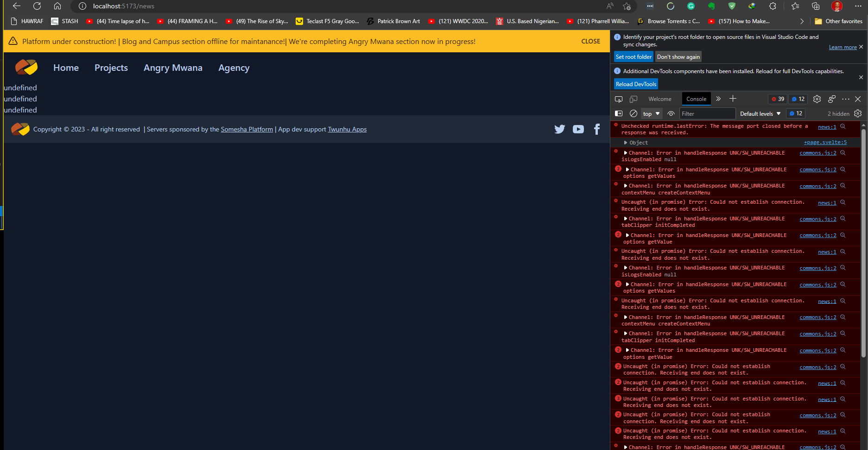Open the Default levels dropdown
Screen dimensions: 868x450
[x=760, y=113]
